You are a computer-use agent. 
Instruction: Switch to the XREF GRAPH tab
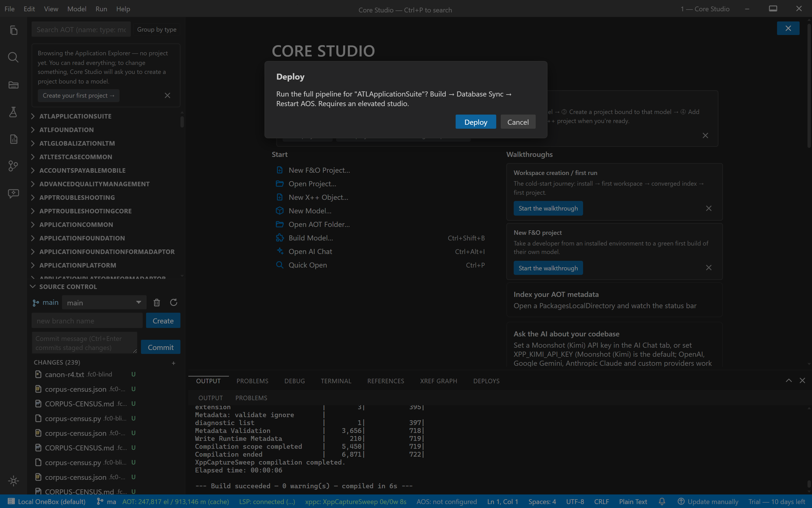pos(438,381)
